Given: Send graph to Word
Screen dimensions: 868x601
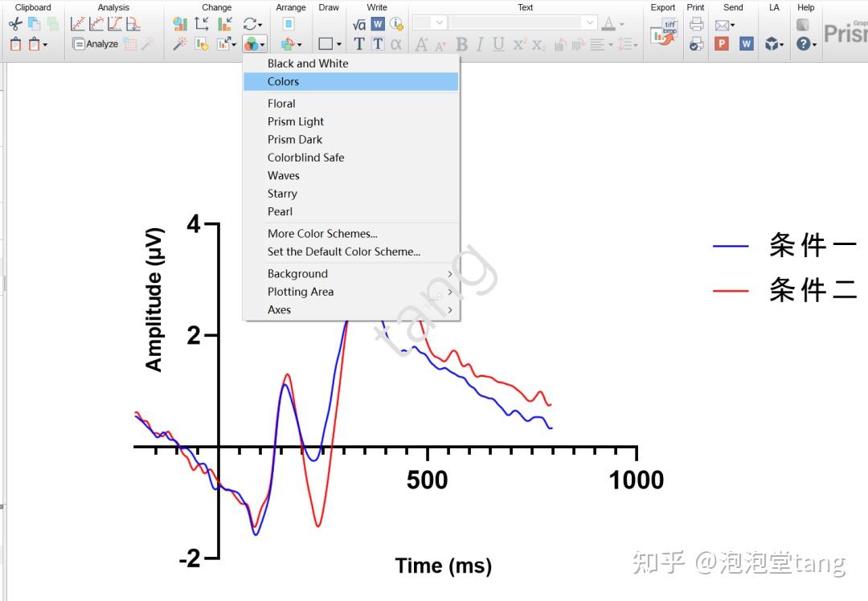Looking at the screenshot, I should click(746, 44).
